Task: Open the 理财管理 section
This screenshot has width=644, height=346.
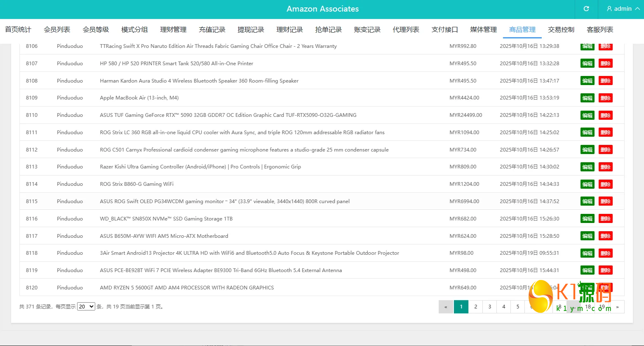Action: point(173,29)
